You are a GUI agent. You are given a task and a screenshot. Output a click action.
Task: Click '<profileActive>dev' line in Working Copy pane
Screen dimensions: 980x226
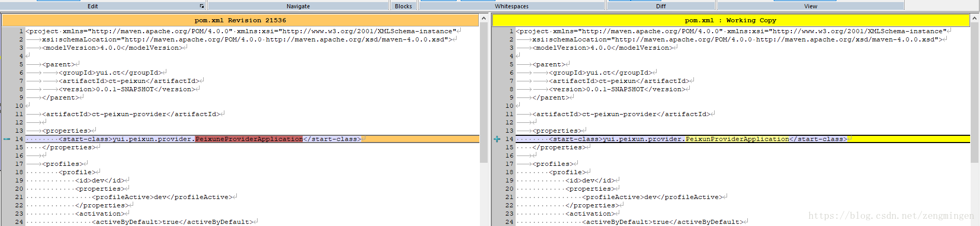coord(652,197)
